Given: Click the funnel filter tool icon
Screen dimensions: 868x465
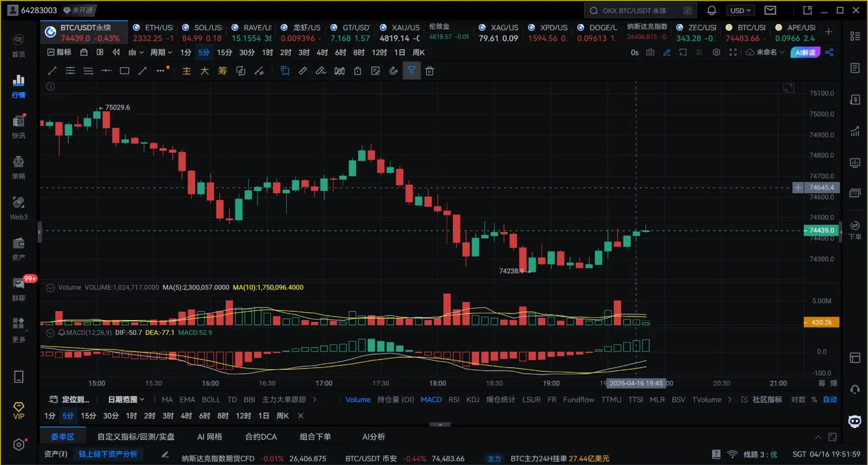Looking at the screenshot, I should pos(412,71).
